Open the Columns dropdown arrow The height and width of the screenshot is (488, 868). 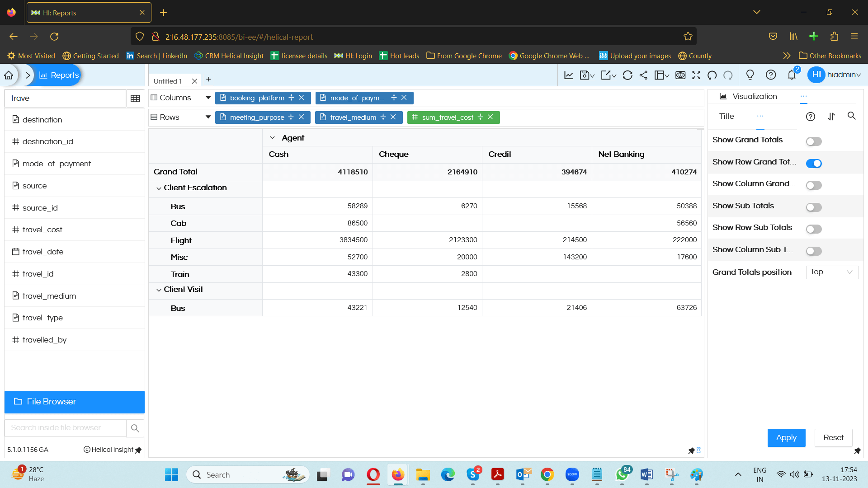[x=208, y=98]
